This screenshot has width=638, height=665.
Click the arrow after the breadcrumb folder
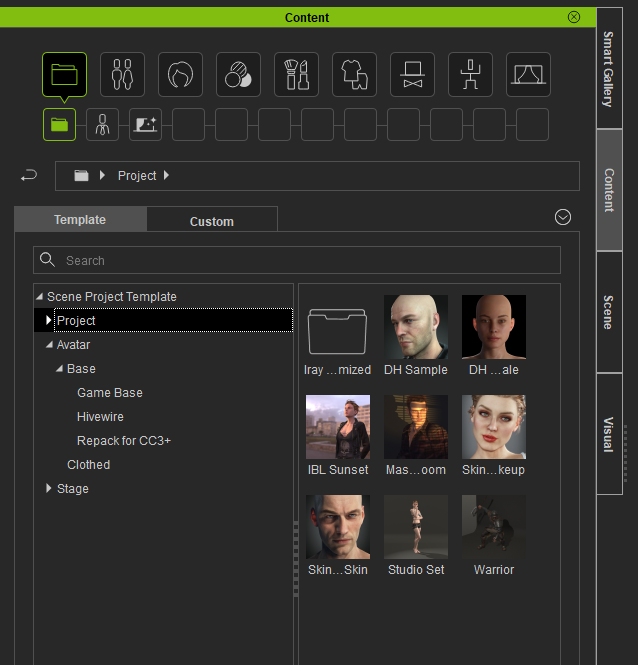pyautogui.click(x=102, y=175)
